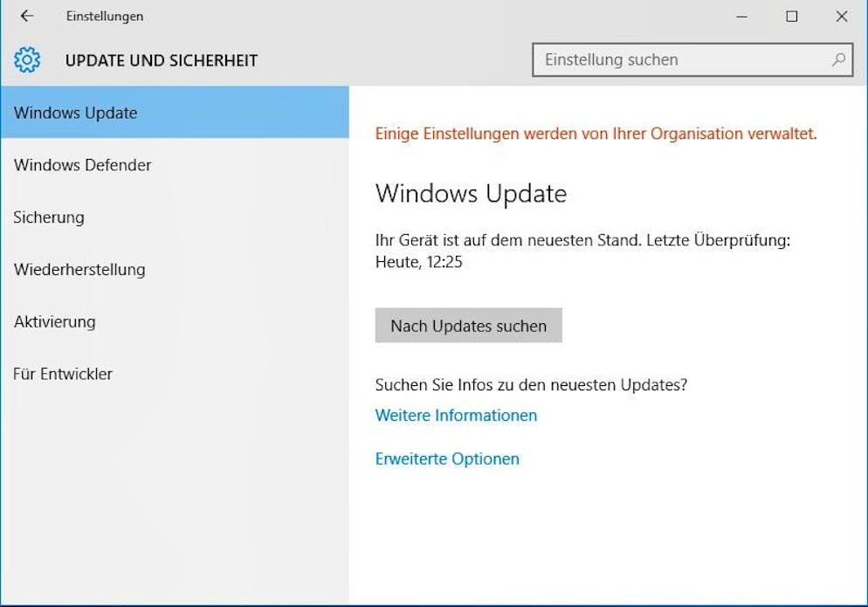Image resolution: width=868 pixels, height=607 pixels.
Task: Open 'Weitere Informationen' link
Action: point(456,416)
